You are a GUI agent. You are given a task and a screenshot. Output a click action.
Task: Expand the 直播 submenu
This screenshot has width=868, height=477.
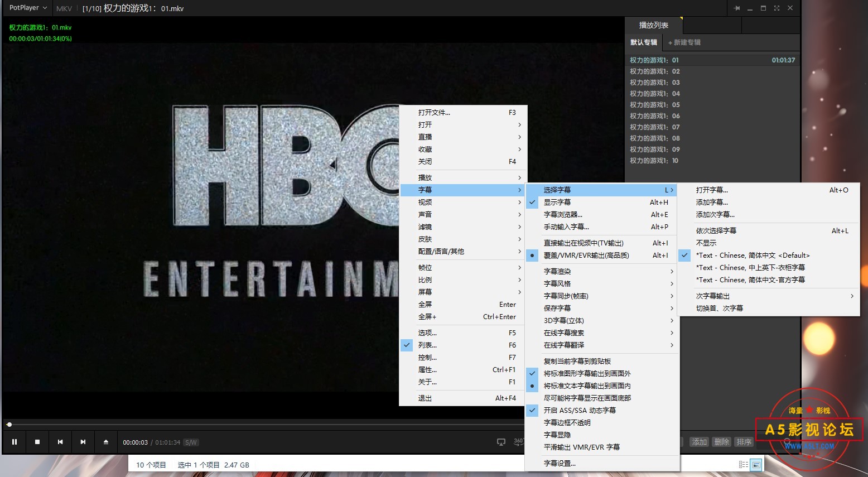pyautogui.click(x=463, y=137)
